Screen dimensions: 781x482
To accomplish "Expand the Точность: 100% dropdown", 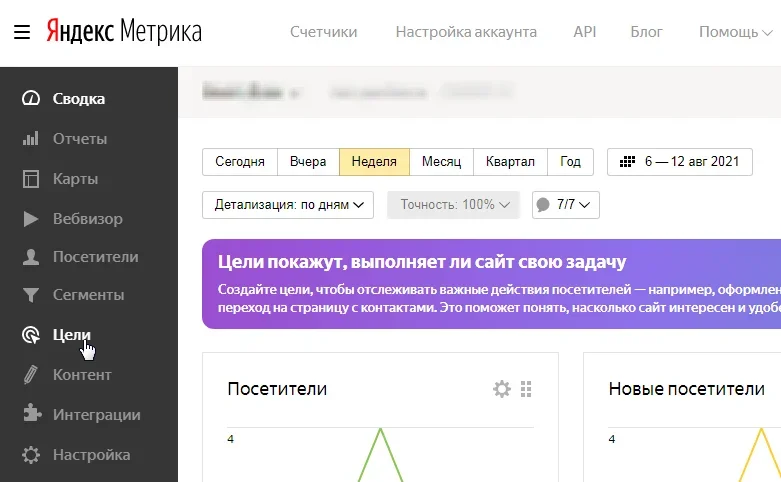I will click(x=454, y=205).
